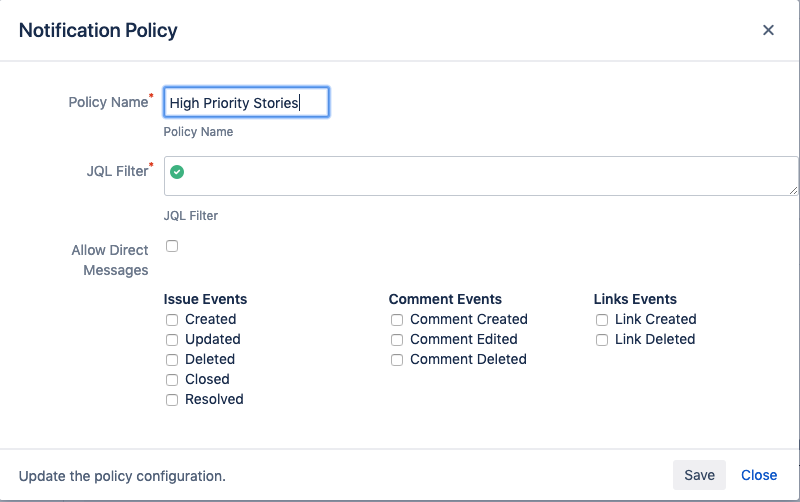Select the Comment Deleted checkbox
800x502 pixels.
click(x=397, y=360)
